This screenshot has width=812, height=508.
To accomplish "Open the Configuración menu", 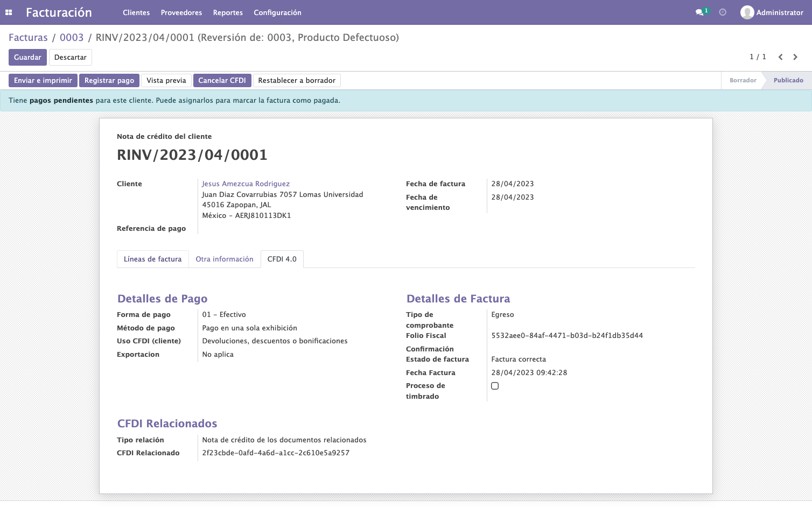I will 277,12.
